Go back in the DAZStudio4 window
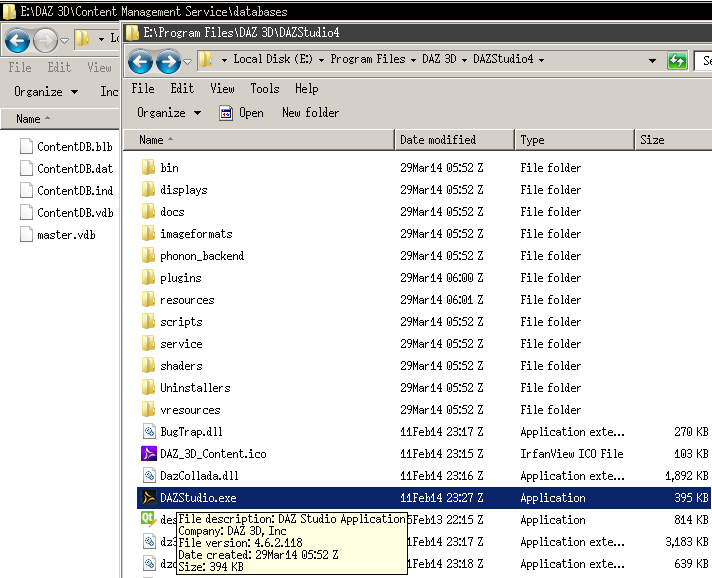 point(140,60)
